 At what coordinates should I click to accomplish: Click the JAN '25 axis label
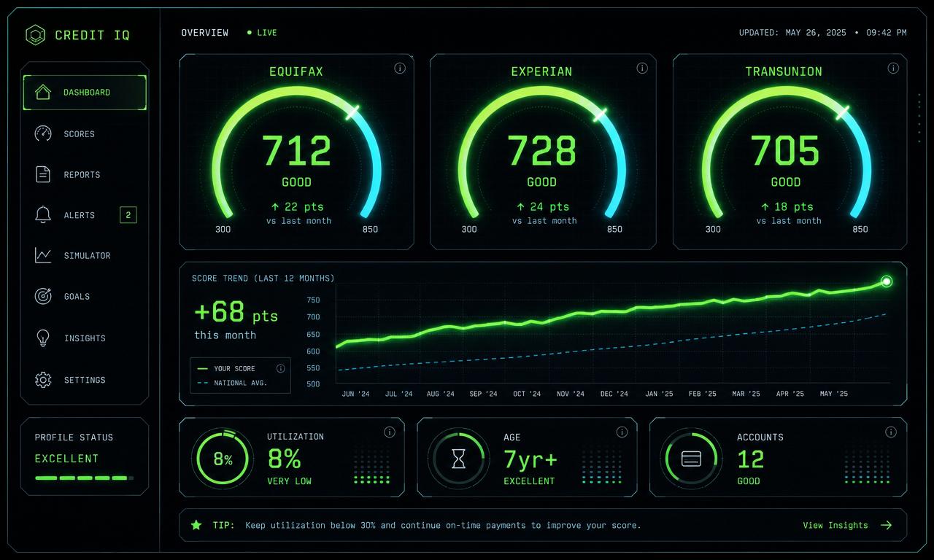[660, 394]
